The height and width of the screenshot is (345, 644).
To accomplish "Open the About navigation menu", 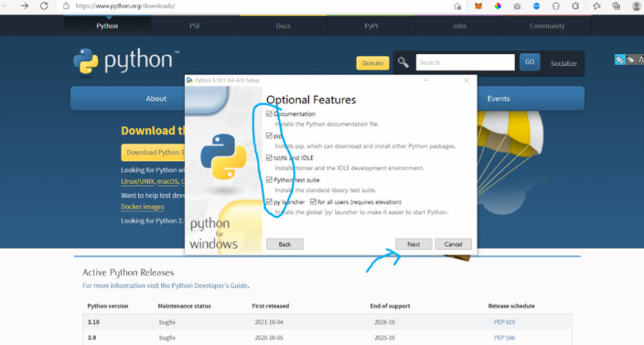I will (156, 99).
